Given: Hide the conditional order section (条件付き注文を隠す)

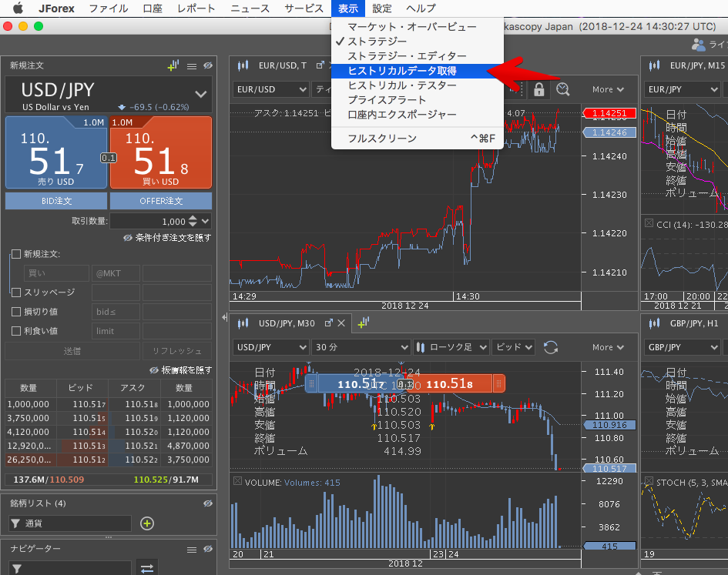Looking at the screenshot, I should click(x=167, y=238).
